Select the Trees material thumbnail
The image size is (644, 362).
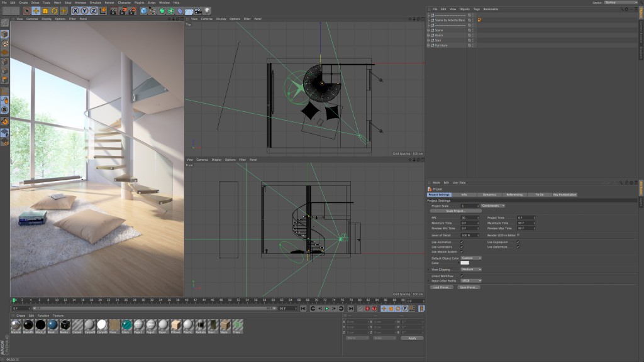237,325
